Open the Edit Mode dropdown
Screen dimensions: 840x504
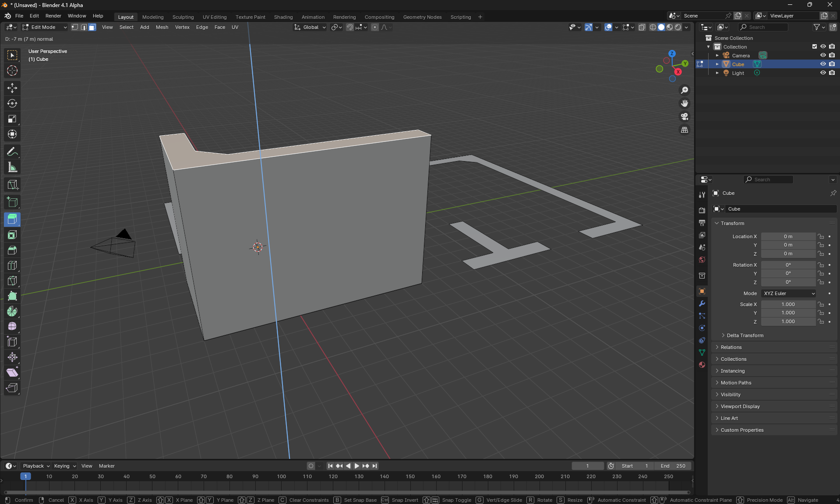click(x=45, y=27)
